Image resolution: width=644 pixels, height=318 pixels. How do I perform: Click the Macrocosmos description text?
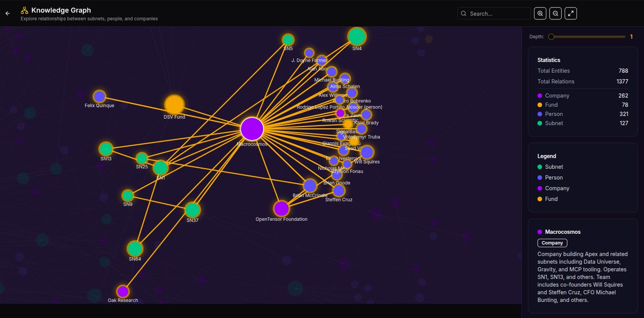click(x=582, y=277)
